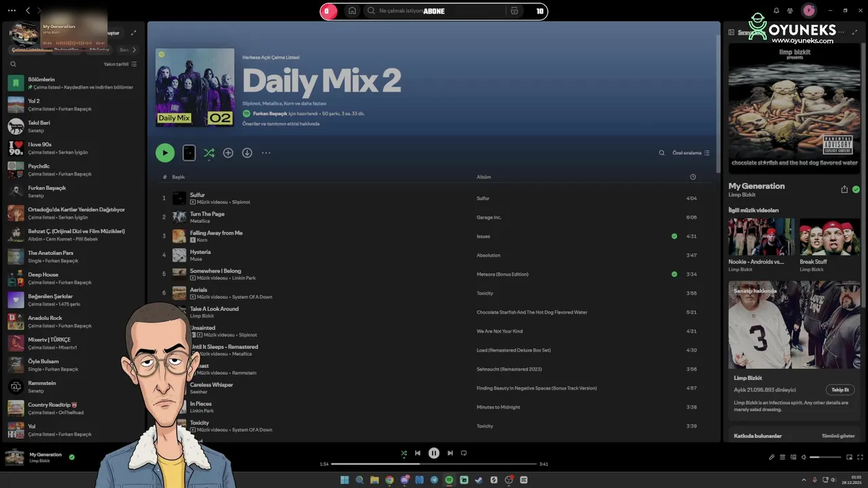Enter full screen player view

860,457
